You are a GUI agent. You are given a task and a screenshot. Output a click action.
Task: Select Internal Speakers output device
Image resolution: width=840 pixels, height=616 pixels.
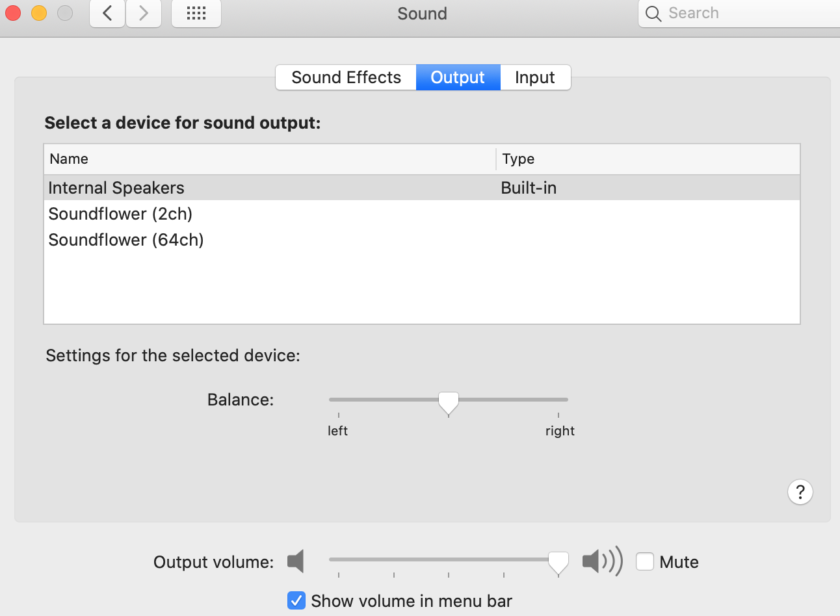pos(116,188)
